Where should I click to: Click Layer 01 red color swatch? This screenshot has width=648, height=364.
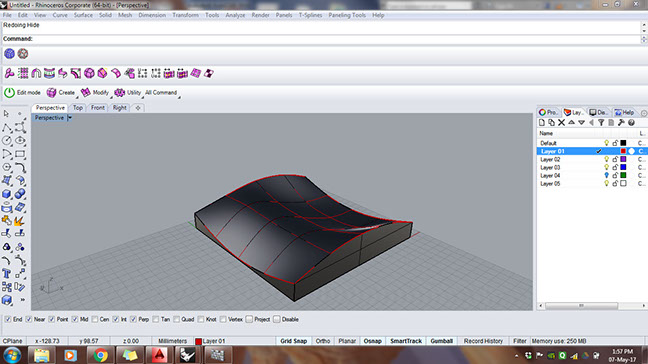(623, 151)
